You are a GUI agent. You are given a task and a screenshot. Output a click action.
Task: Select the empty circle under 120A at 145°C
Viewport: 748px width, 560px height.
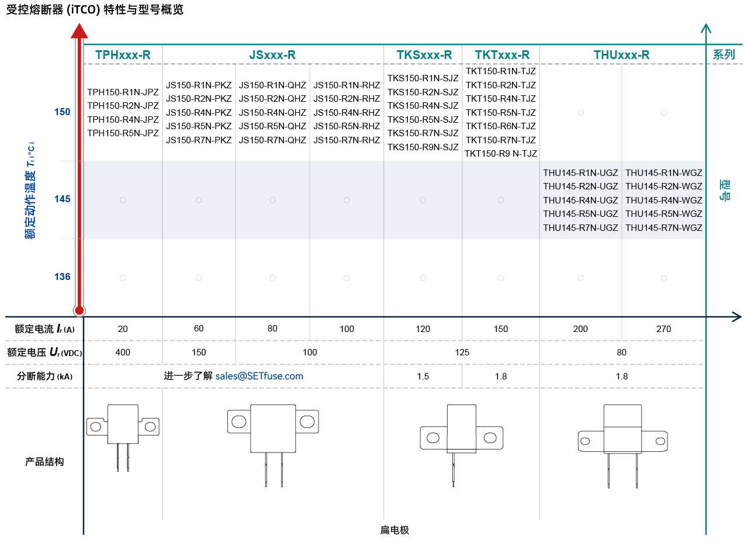(x=423, y=200)
